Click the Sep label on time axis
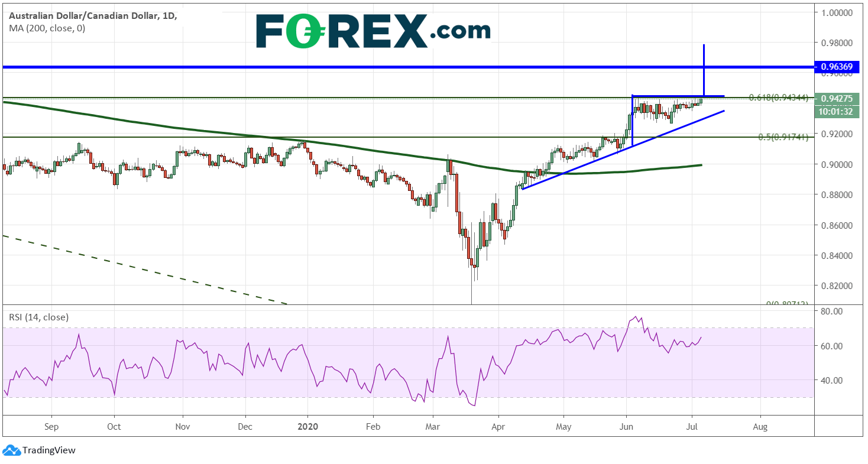Viewport: 868px width, 464px height. [x=51, y=426]
